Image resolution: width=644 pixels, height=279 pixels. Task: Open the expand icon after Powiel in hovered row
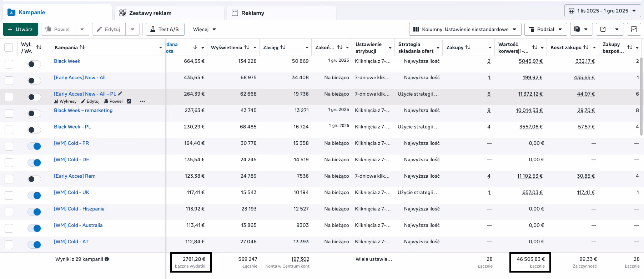pos(129,101)
